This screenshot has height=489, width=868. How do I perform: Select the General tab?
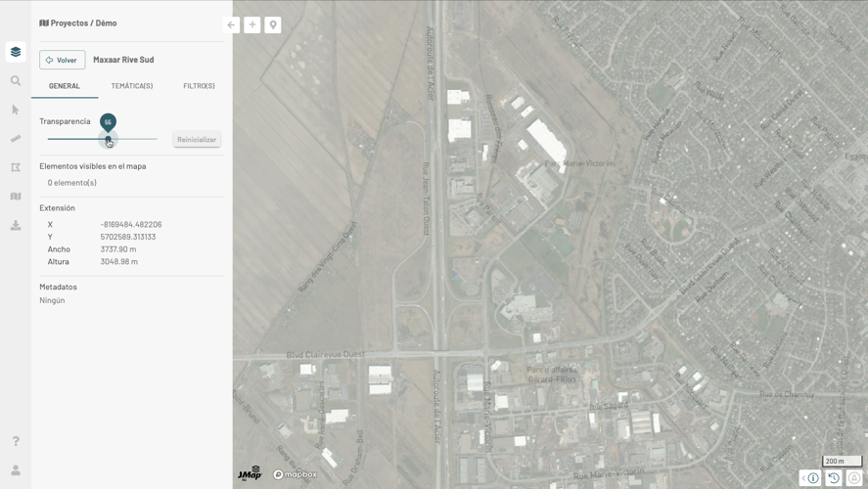pos(65,86)
